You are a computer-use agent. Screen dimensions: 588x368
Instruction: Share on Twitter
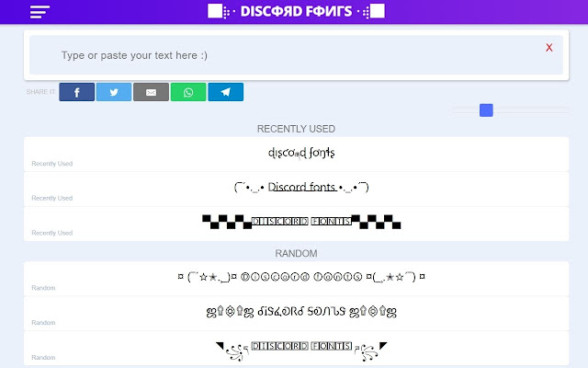114,92
